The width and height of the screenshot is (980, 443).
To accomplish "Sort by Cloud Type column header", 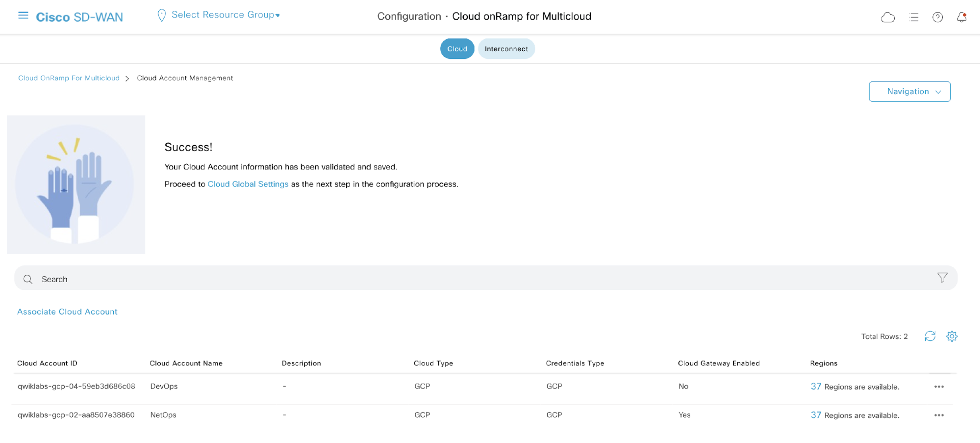I will click(433, 363).
